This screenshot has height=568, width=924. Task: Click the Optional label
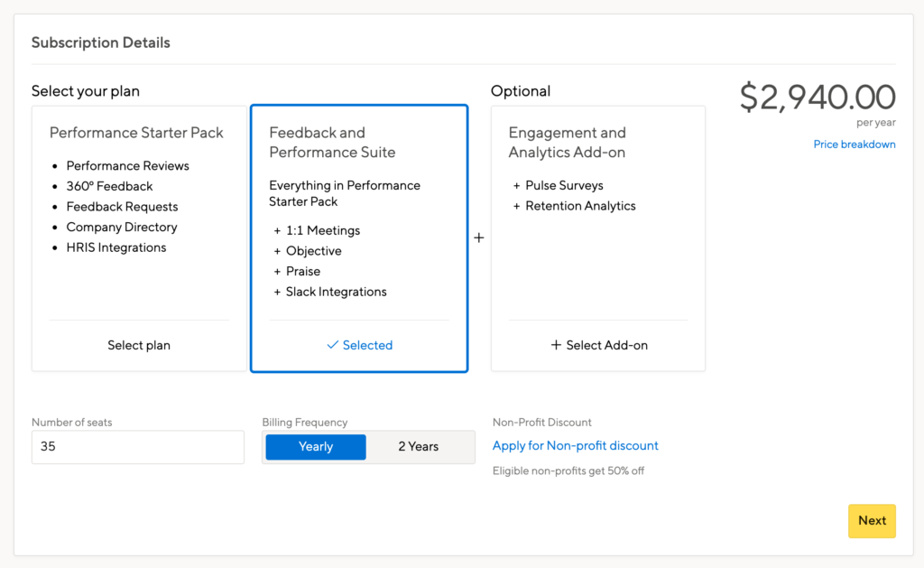tap(521, 91)
